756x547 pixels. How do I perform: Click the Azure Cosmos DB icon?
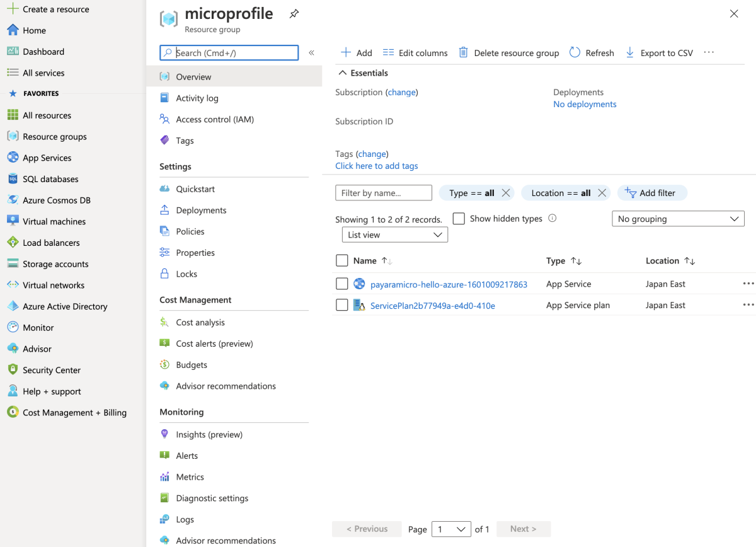pos(13,200)
